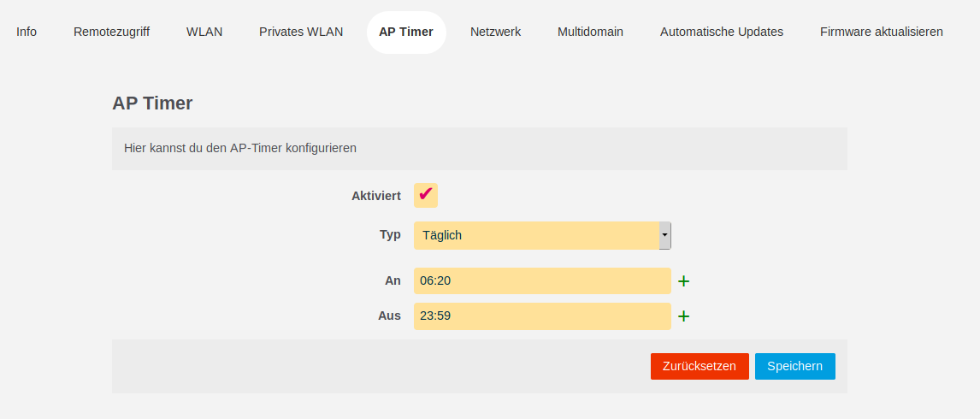Screen dimensions: 980x419
Task: Switch to the Multidomain tab
Action: [590, 32]
